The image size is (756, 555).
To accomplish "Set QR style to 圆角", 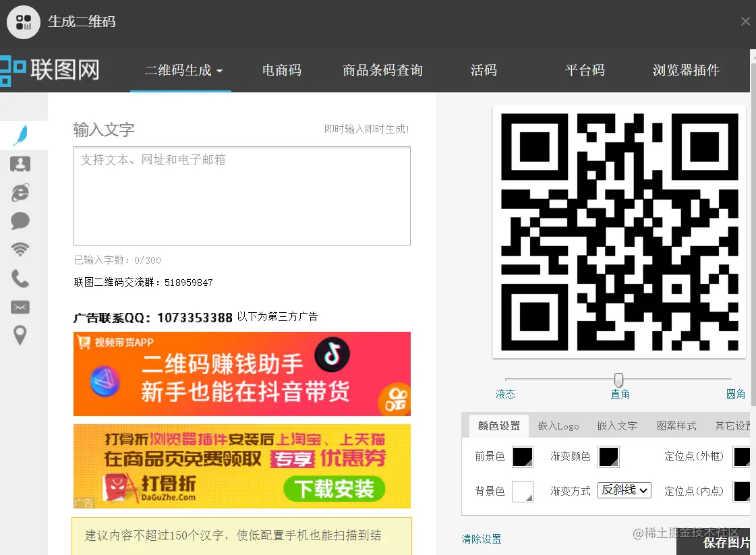I will (736, 395).
